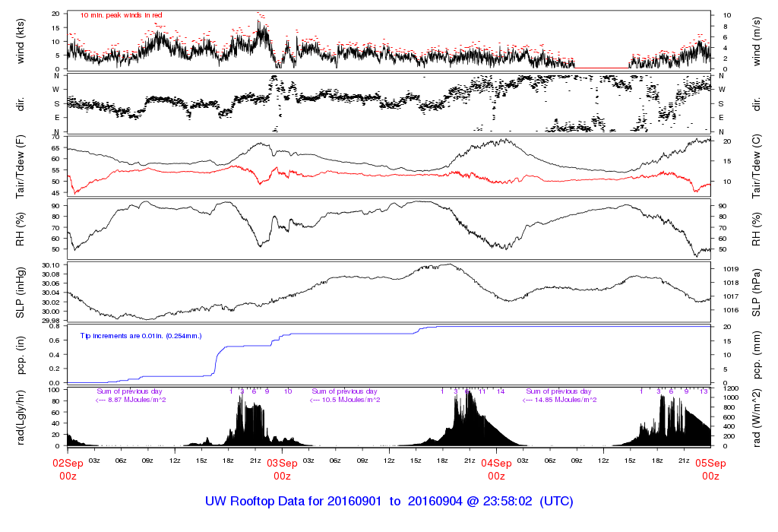The image size is (778, 532).
Task: Select the '04Sep 00z' date label
Action: 496,470
